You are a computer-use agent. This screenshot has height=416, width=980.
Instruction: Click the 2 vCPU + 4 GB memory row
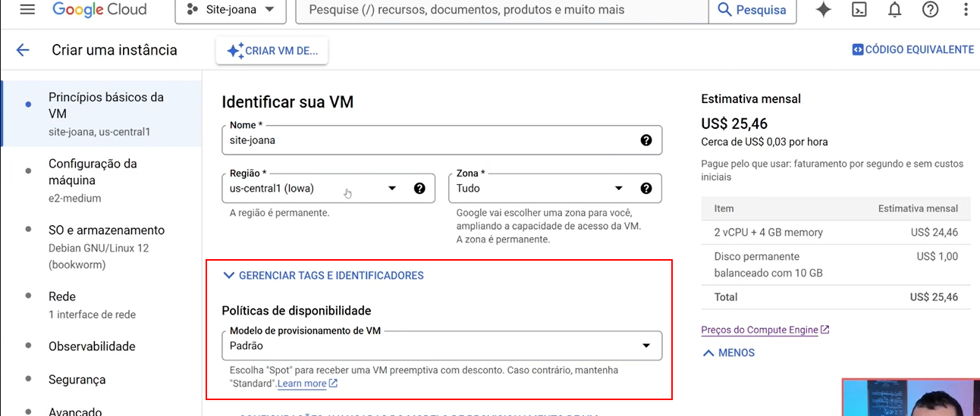coord(836,233)
